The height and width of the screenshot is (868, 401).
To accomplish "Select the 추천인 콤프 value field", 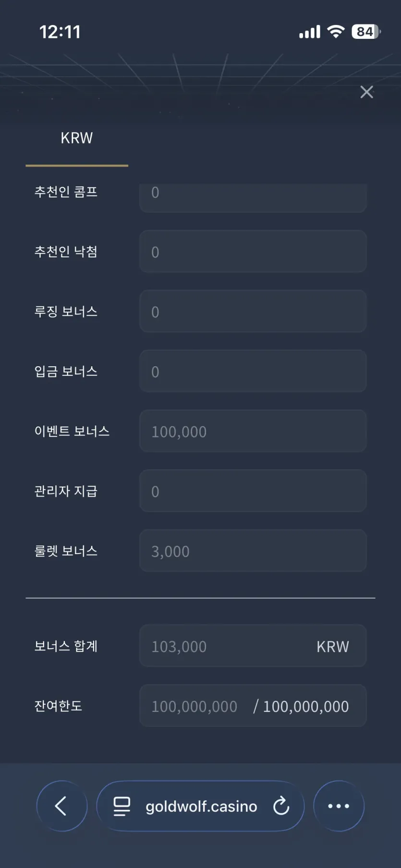I will click(x=253, y=197).
